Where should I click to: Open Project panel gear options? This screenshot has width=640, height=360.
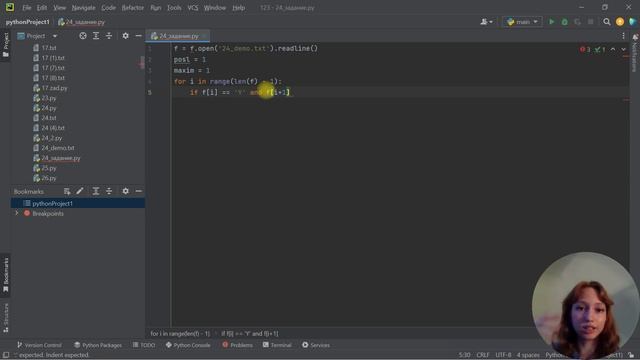[125, 36]
